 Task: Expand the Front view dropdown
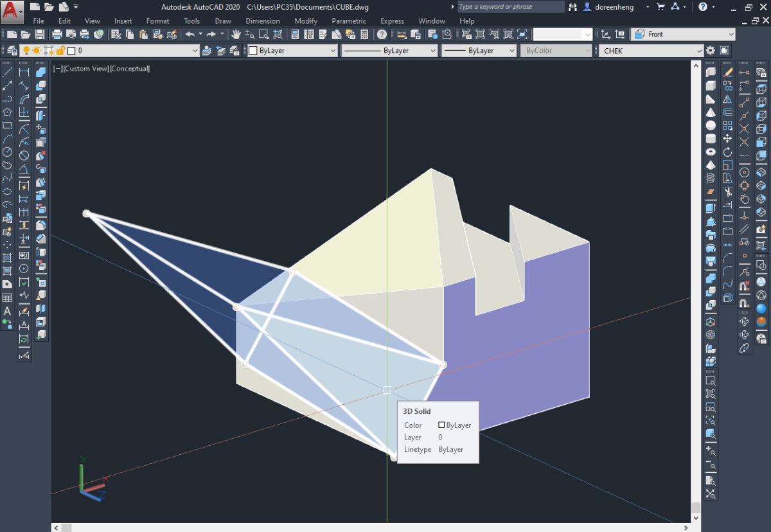[x=683, y=34]
